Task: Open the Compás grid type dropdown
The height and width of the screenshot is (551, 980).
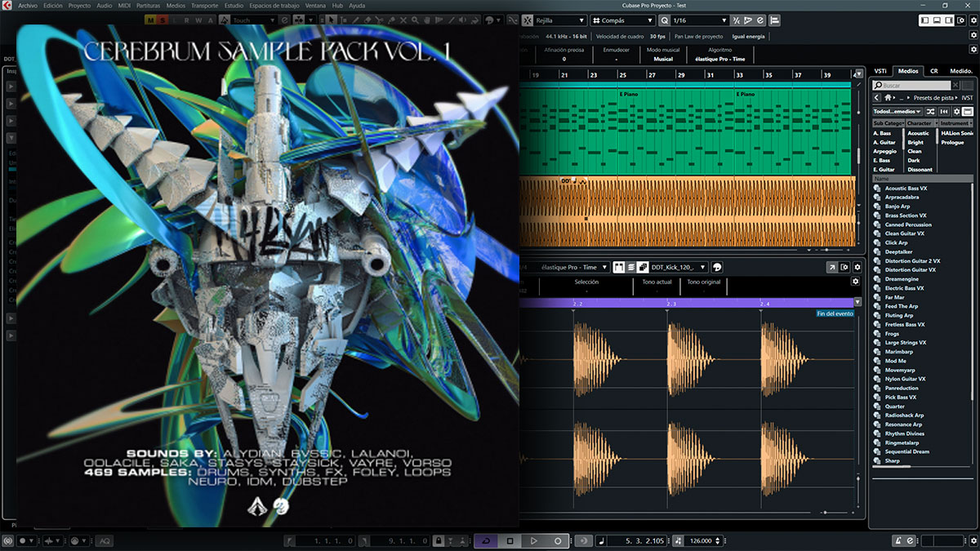Action: tap(622, 20)
